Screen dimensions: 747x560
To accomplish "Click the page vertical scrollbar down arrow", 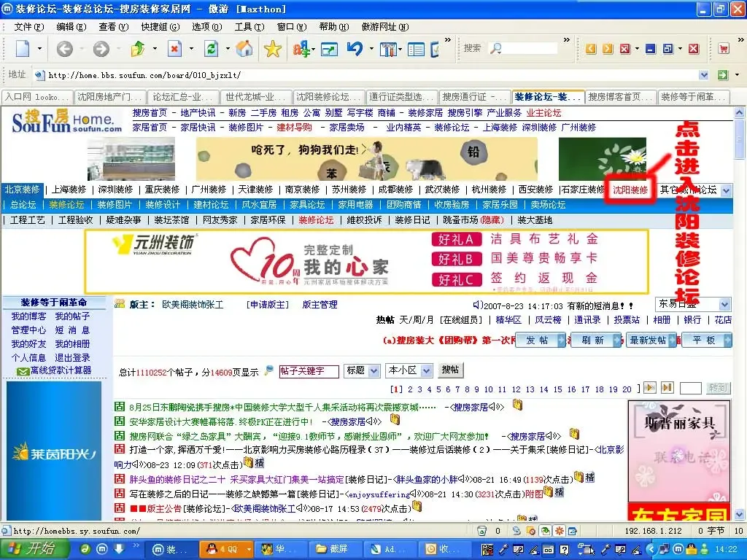I will click(x=739, y=515).
